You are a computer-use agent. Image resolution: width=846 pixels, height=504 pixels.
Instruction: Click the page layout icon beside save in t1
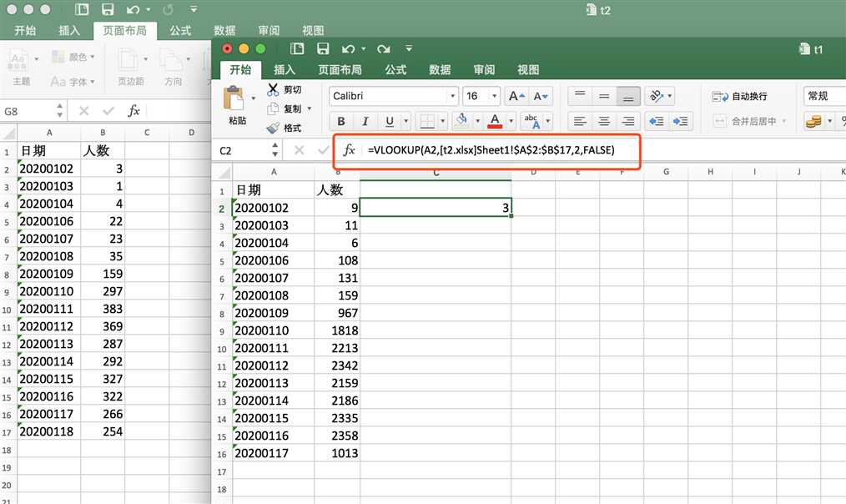(x=297, y=48)
